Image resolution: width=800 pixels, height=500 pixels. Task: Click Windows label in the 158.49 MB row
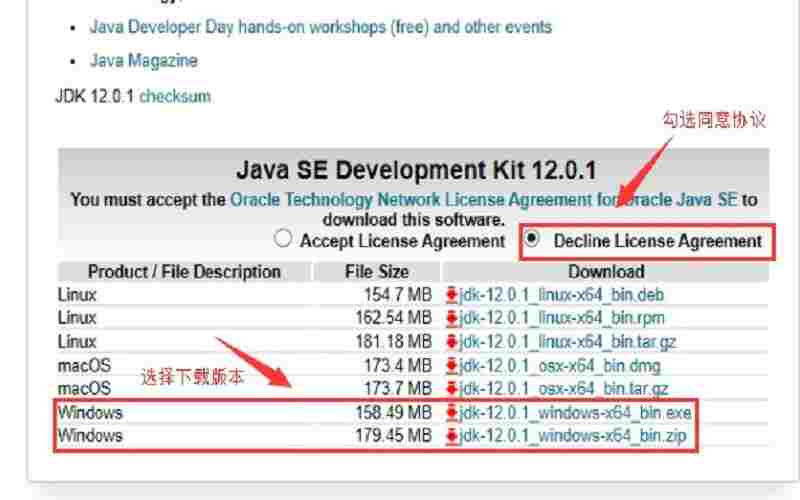click(x=90, y=412)
